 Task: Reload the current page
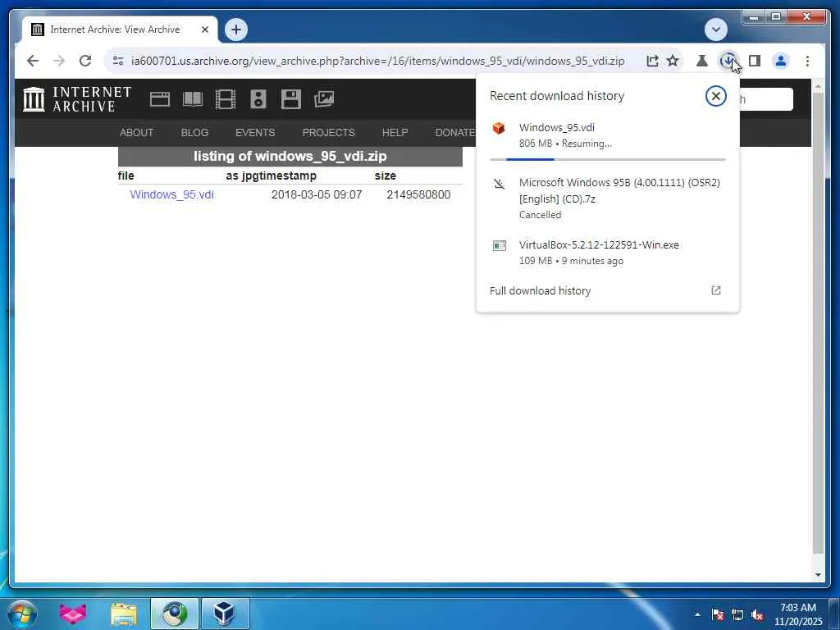pos(85,61)
